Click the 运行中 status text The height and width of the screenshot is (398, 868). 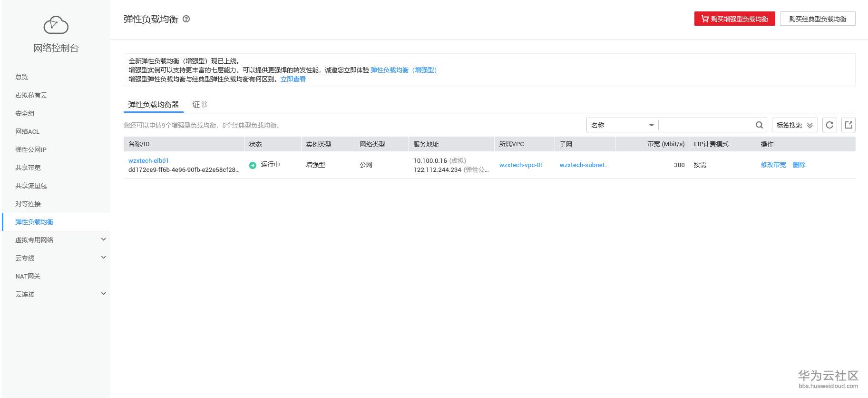tap(270, 164)
